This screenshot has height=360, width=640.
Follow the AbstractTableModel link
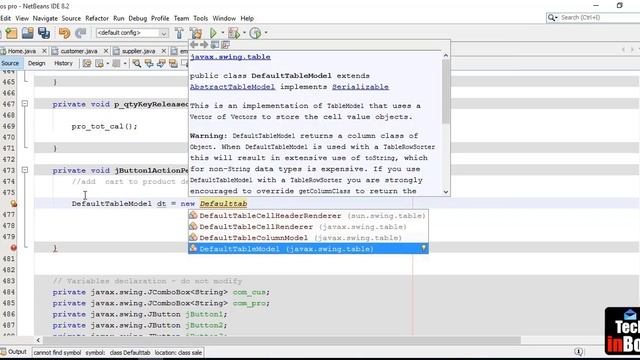coord(232,87)
